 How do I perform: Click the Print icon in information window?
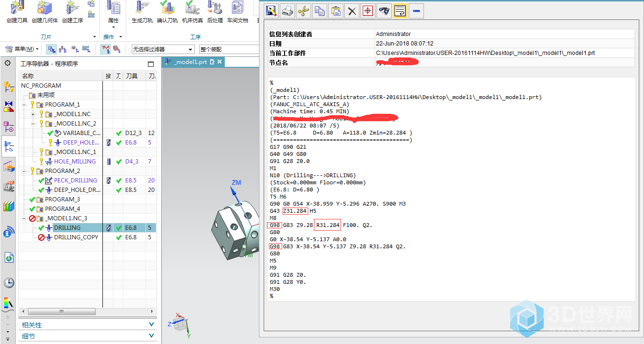[x=287, y=11]
